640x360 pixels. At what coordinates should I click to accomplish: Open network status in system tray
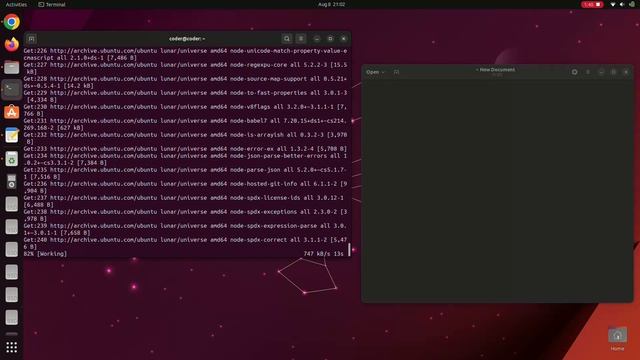point(613,4)
